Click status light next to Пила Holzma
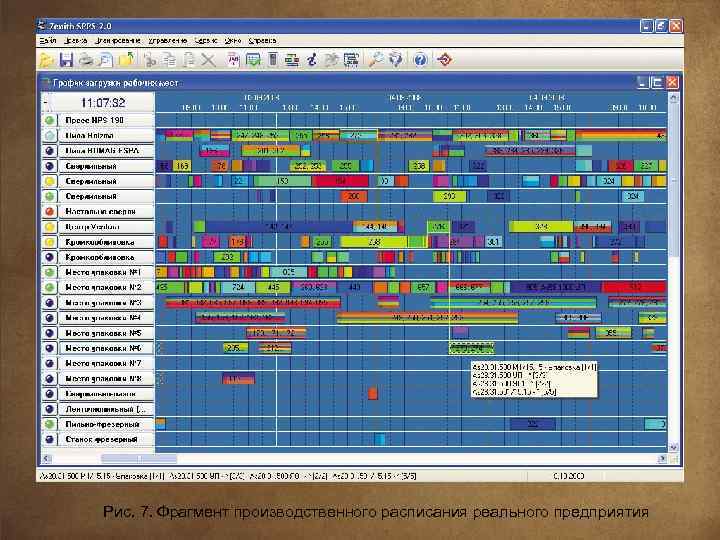This screenshot has height=540, width=720. click(x=49, y=135)
